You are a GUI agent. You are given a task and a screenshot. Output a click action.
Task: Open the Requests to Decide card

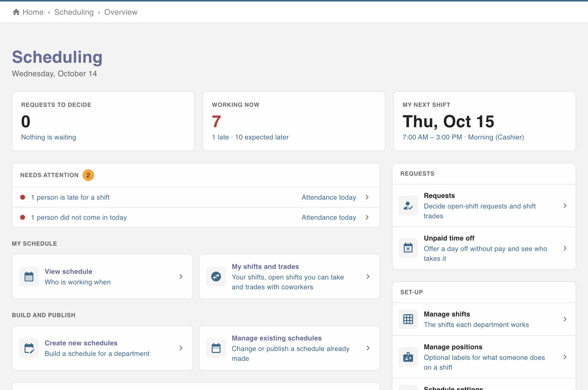(x=103, y=121)
